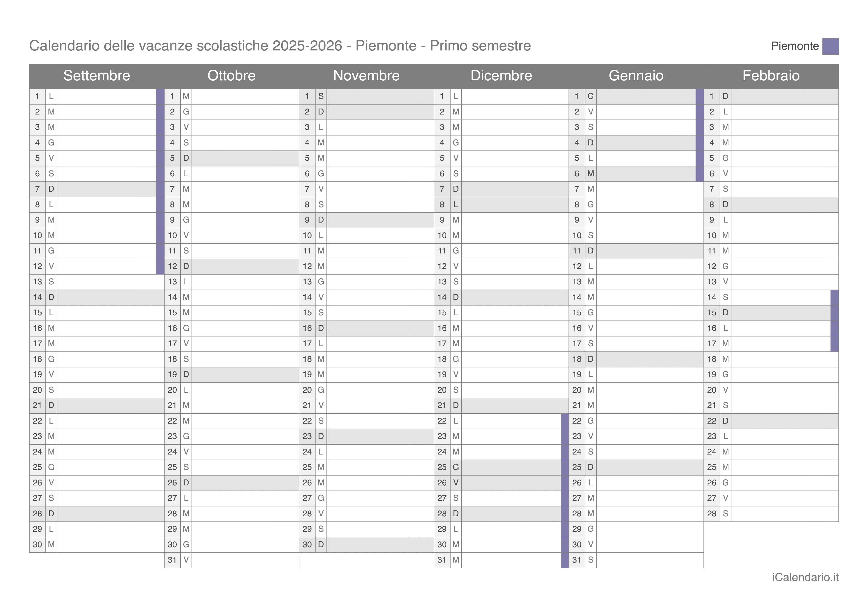Click day 30 M in Settembre
Viewport: 868px width, 614px height.
click(97, 545)
